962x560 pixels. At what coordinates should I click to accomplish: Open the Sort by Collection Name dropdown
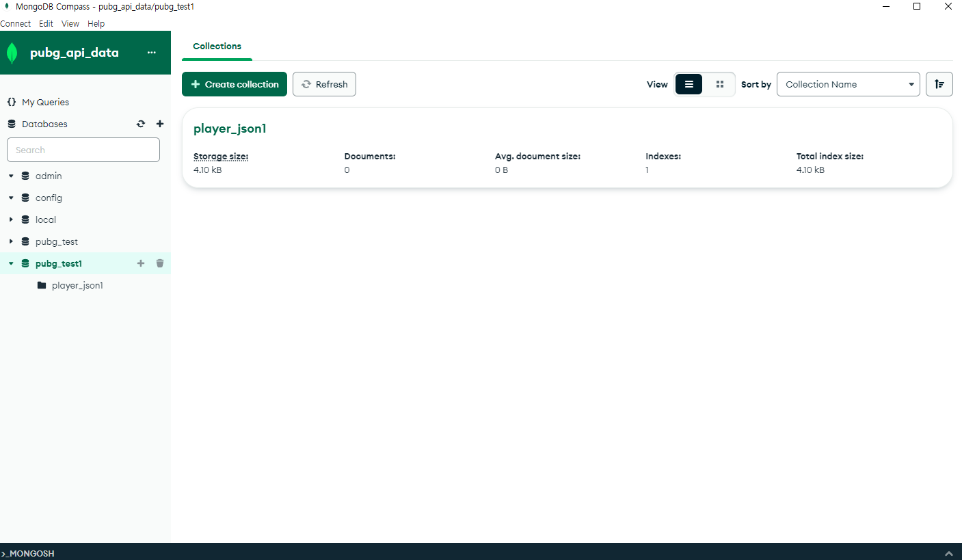[x=849, y=84]
